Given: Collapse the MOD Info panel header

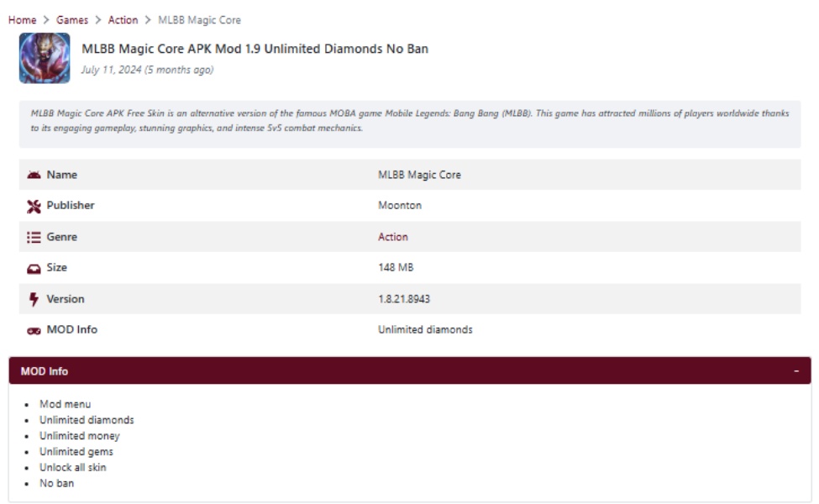Looking at the screenshot, I should [410, 370].
